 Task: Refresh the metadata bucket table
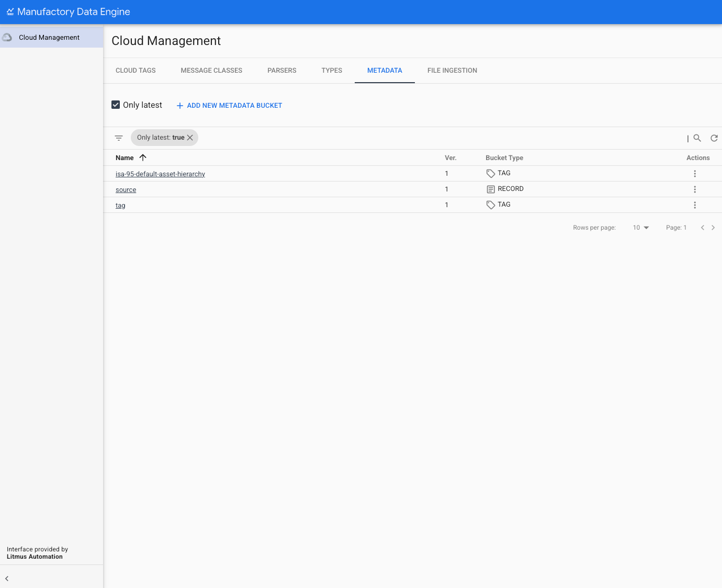click(x=714, y=138)
